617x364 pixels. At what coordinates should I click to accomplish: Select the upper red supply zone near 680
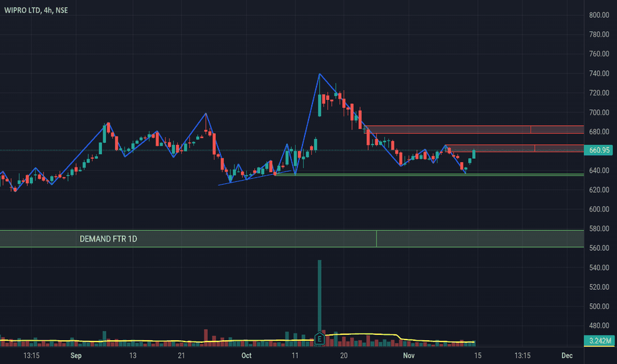(474, 130)
